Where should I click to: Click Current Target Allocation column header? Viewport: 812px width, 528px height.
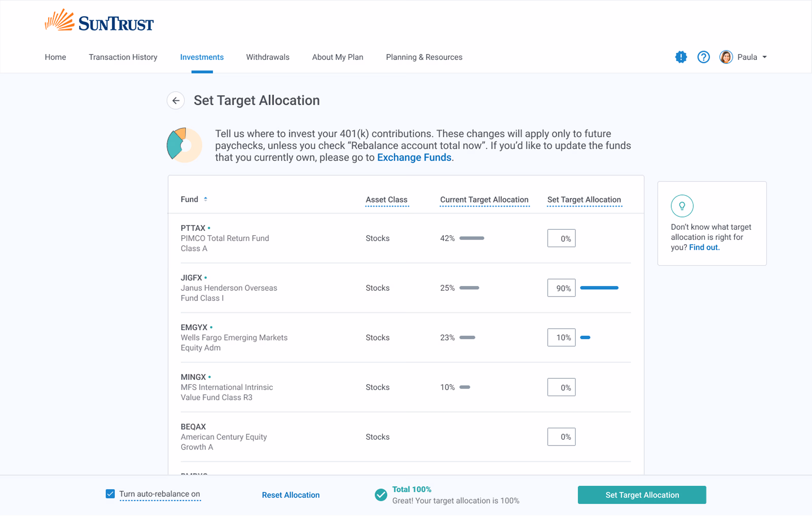[484, 200]
